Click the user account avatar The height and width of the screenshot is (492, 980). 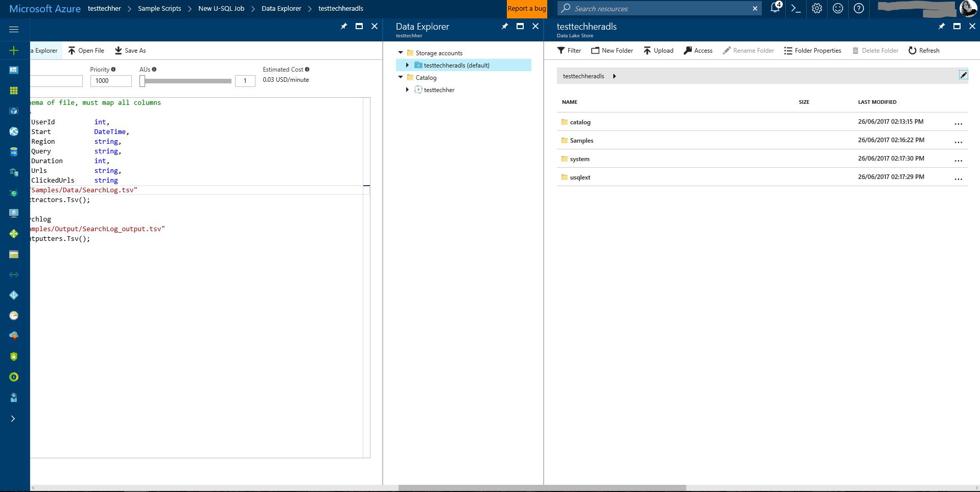[x=968, y=8]
